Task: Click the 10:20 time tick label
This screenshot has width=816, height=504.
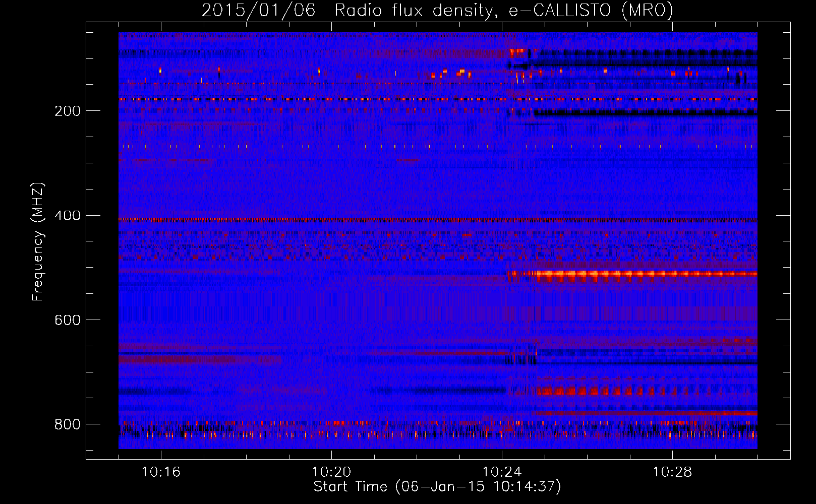Action: click(x=331, y=472)
